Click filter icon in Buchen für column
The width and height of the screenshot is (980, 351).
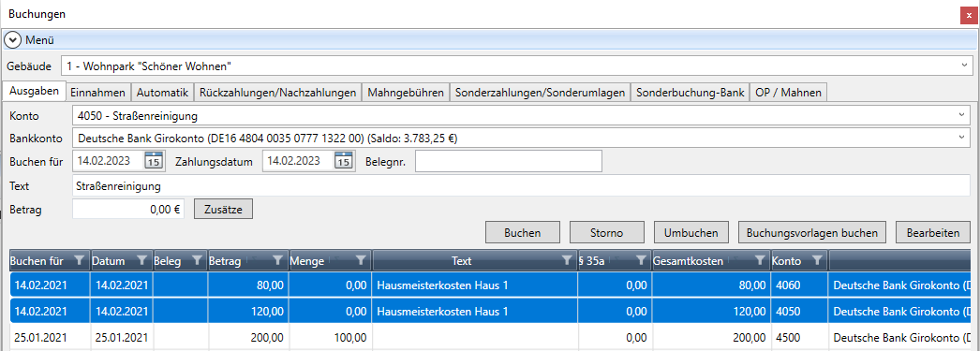coord(80,260)
